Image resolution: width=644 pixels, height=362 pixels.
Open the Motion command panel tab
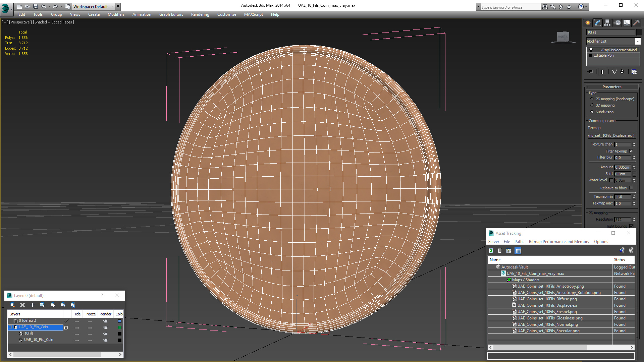pyautogui.click(x=618, y=23)
